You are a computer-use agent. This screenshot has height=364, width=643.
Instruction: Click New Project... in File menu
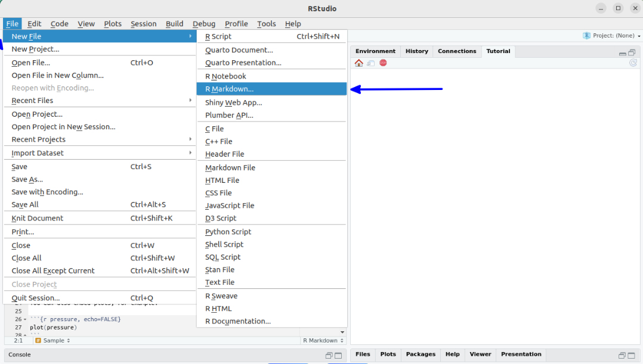[x=100, y=49]
